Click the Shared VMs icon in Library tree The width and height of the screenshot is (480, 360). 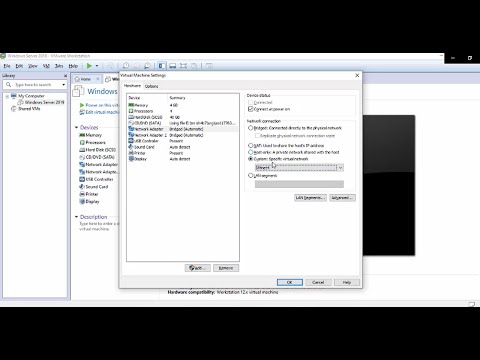point(14,109)
